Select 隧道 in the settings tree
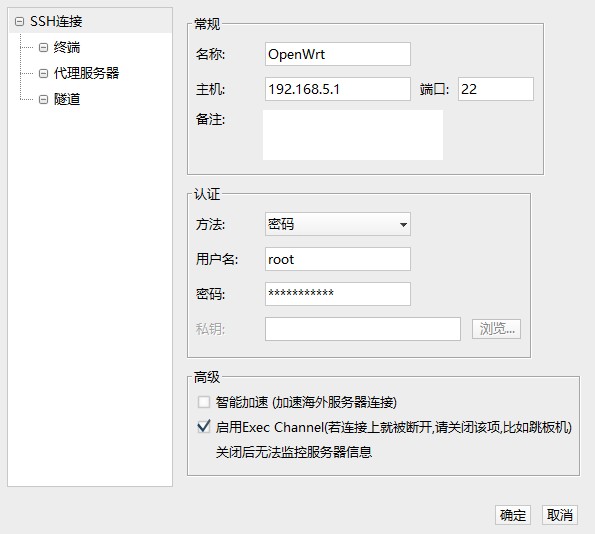The image size is (595, 534). (x=67, y=99)
